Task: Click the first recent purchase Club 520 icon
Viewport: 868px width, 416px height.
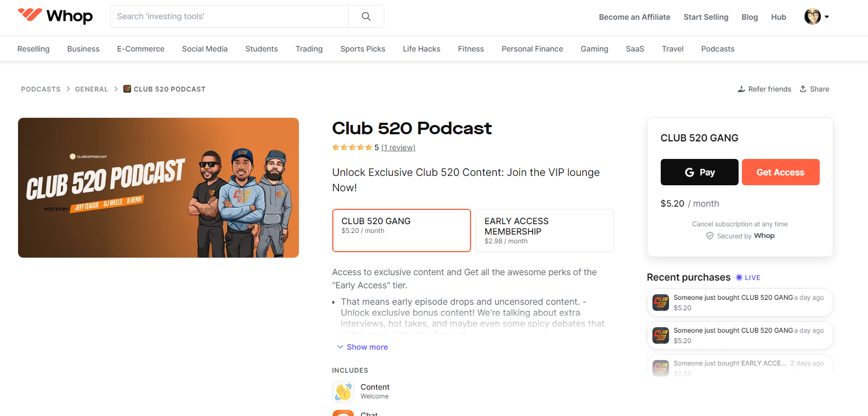Action: (661, 303)
